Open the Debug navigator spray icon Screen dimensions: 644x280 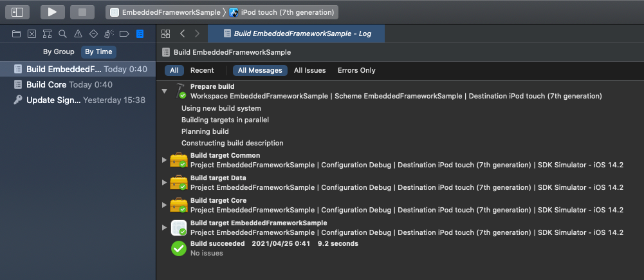tap(109, 33)
